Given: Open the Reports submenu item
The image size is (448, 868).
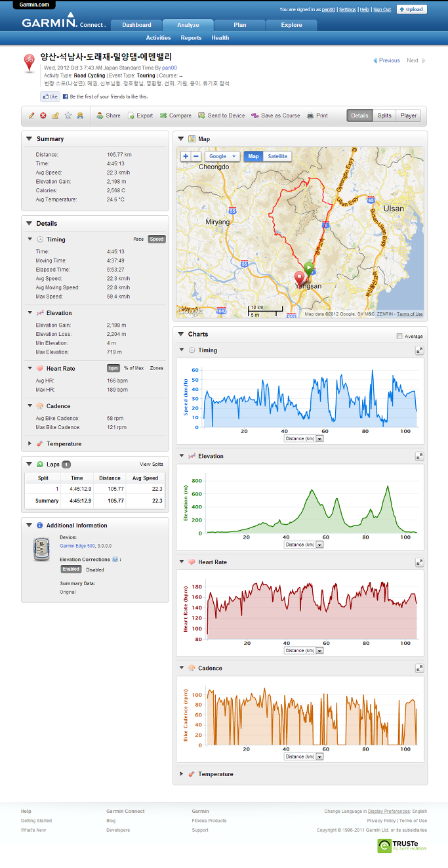Looking at the screenshot, I should point(191,38).
